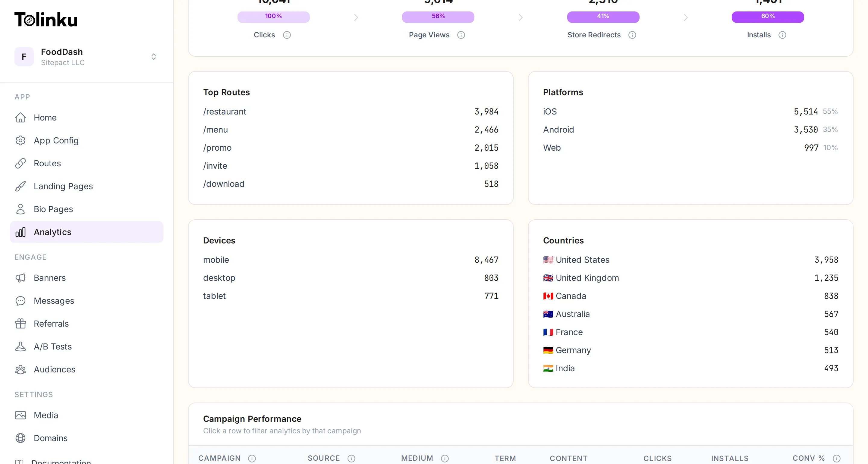Show the Store Redirects info tooltip
The image size is (868, 464).
pyautogui.click(x=633, y=35)
